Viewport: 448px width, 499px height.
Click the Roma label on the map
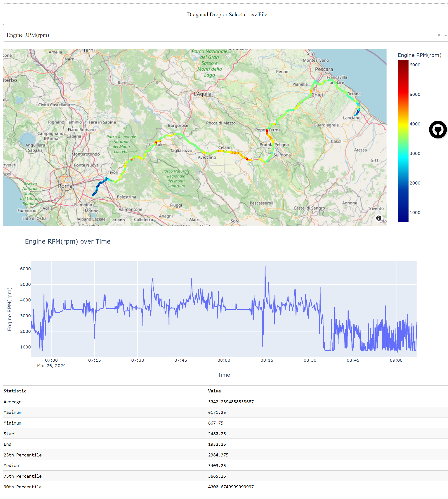pos(65,186)
